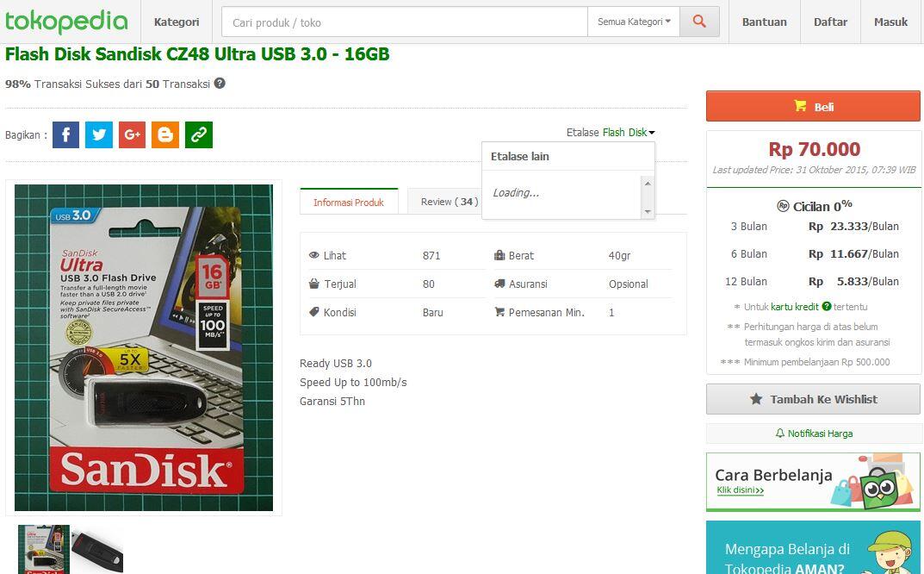
Task: Click the star icon in wishlist button
Action: [756, 399]
